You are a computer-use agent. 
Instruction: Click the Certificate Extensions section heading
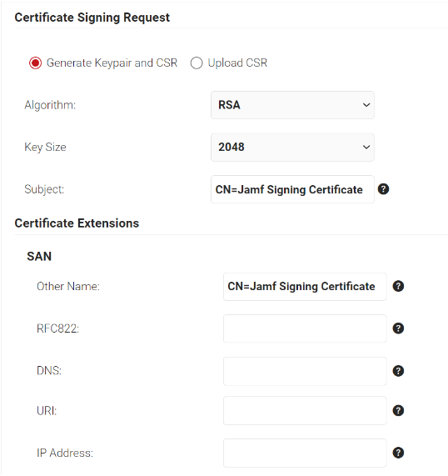(x=77, y=223)
